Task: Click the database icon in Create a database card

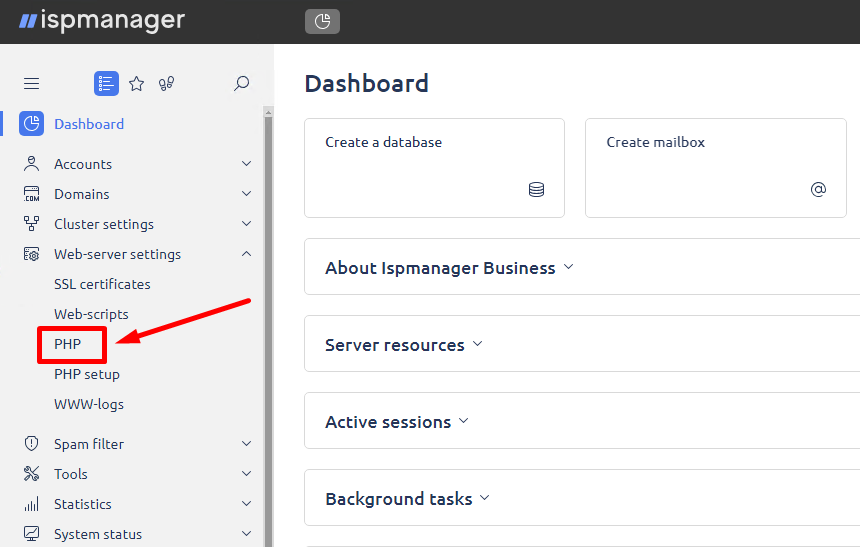Action: (x=536, y=189)
